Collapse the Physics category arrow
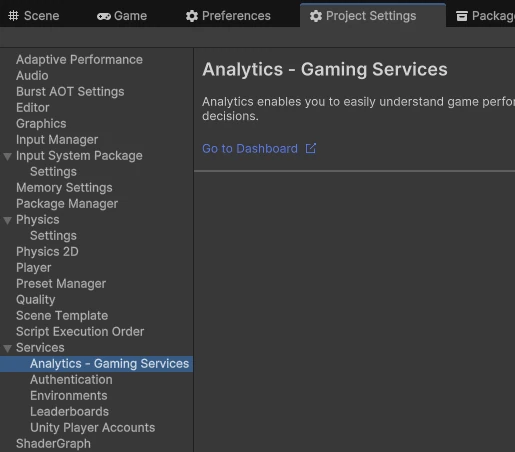 click(7, 220)
